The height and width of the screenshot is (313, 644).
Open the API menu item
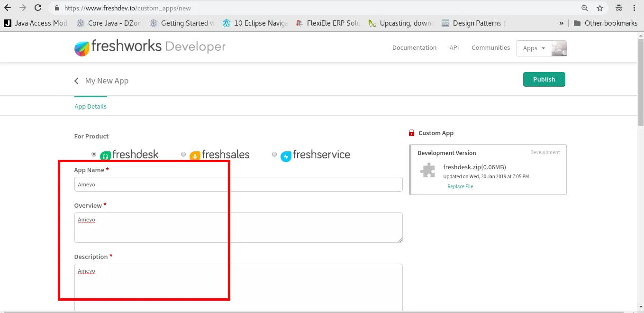click(x=454, y=47)
